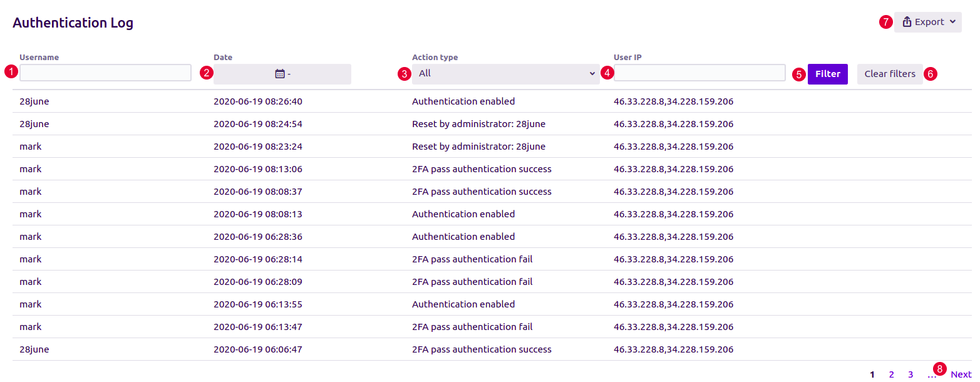
Task: Click the Next pagination link
Action: 961,374
